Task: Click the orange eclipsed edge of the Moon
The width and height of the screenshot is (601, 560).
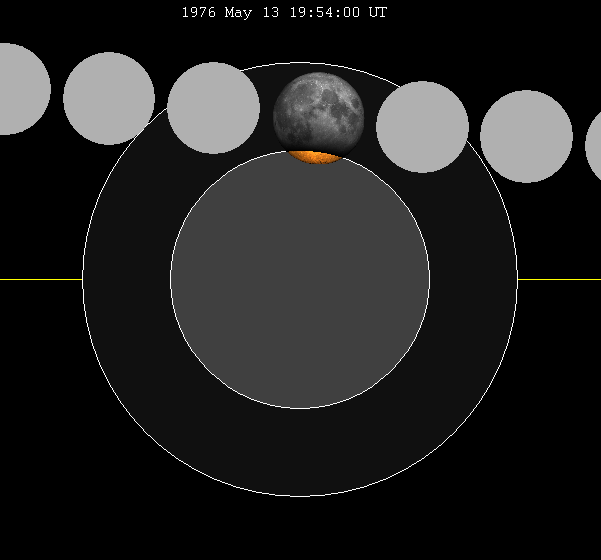Action: (x=315, y=157)
